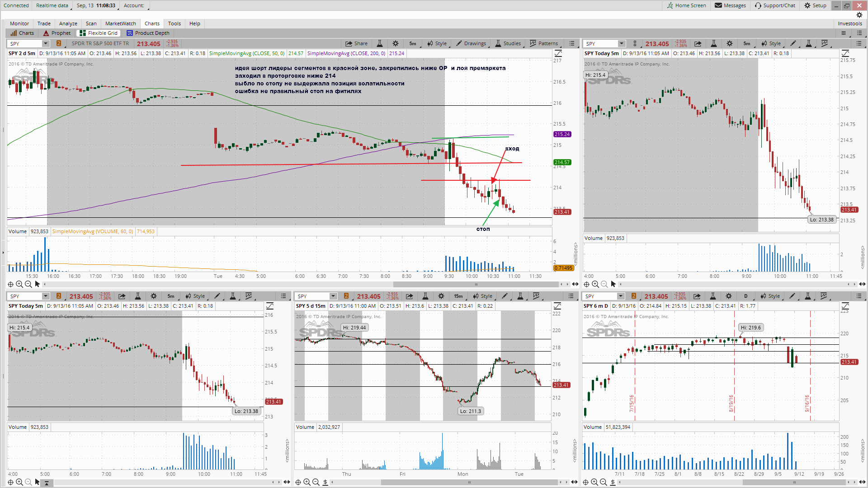Open chart settings gear on top-right chart
868x488 pixels.
[730, 43]
